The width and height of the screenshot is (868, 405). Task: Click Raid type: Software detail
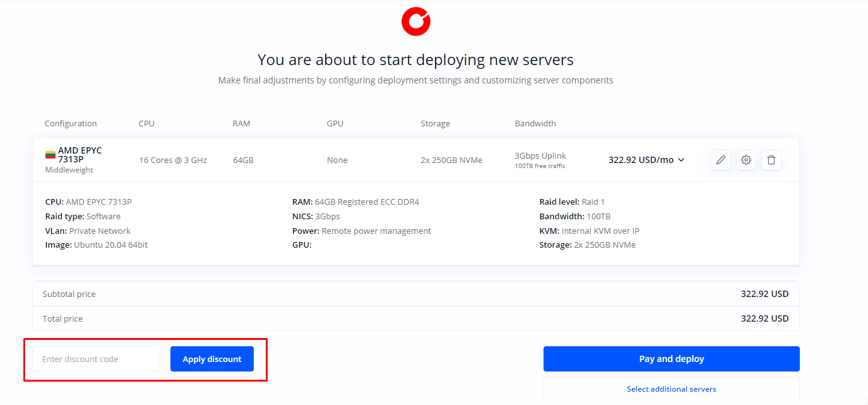[x=83, y=216]
